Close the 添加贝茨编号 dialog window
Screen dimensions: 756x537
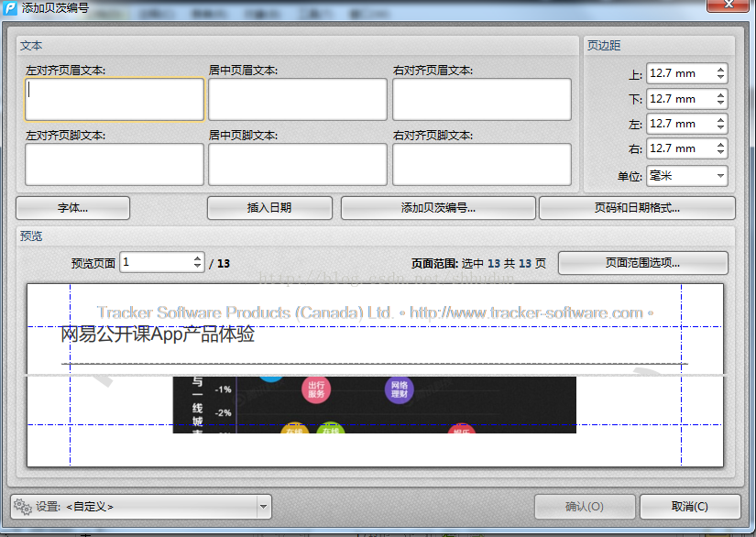[x=729, y=5]
